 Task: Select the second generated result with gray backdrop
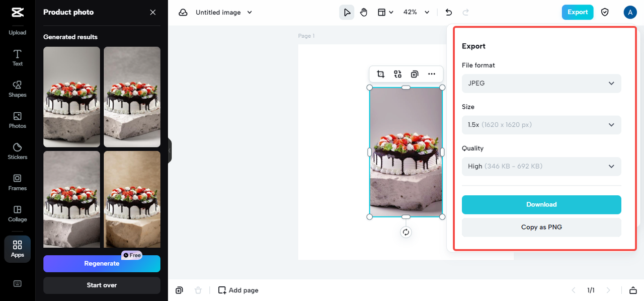[132, 97]
